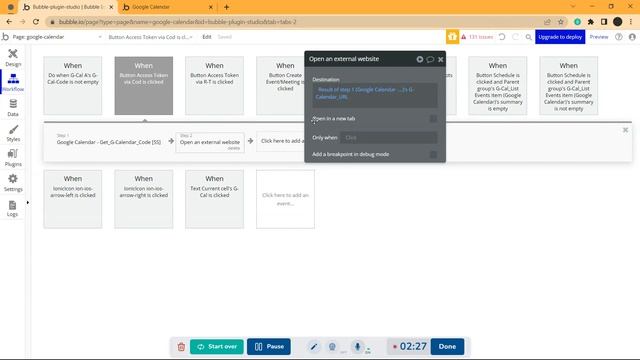This screenshot has width=640, height=360.
Task: Open the Styles tab in sidebar
Action: pyautogui.click(x=13, y=133)
